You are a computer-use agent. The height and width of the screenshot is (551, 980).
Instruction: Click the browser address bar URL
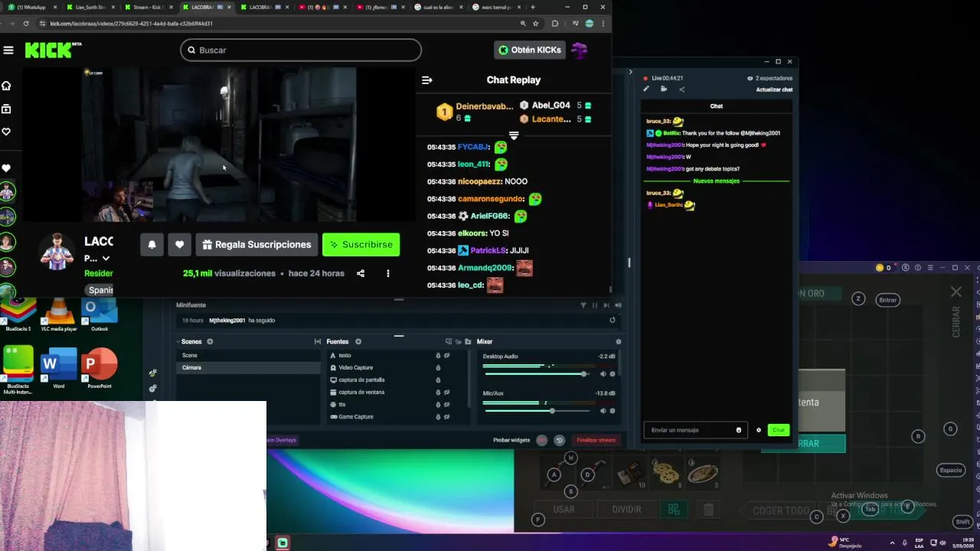coord(131,24)
